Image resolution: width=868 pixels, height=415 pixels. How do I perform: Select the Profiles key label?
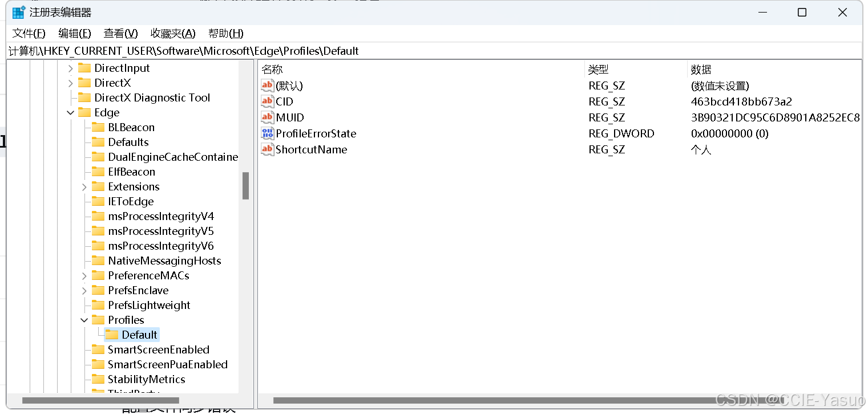click(126, 320)
